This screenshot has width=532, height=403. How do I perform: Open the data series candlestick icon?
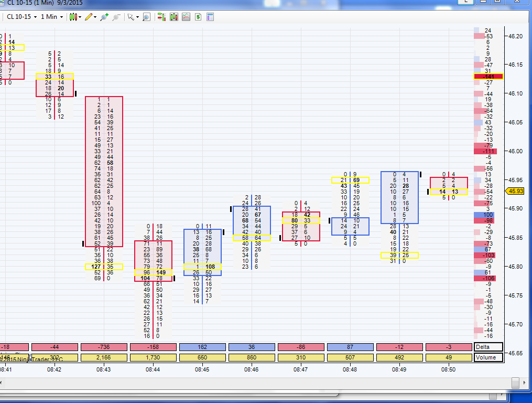[x=174, y=17]
